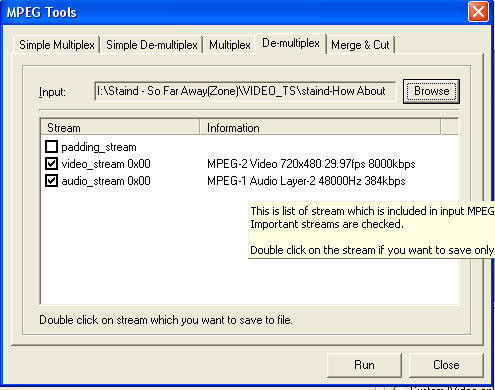The width and height of the screenshot is (495, 390).
Task: Select the padding_stream row label
Action: pos(99,147)
